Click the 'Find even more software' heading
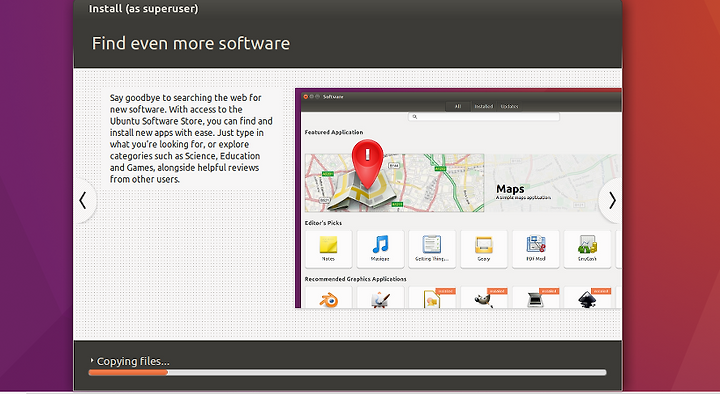The height and width of the screenshot is (394, 720). [x=191, y=44]
